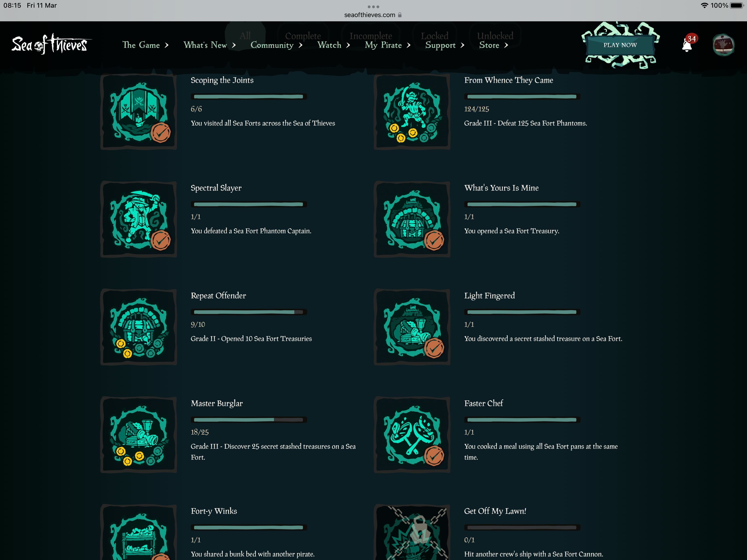Open the notifications bell icon
Screen dimensions: 747x560
click(x=687, y=45)
